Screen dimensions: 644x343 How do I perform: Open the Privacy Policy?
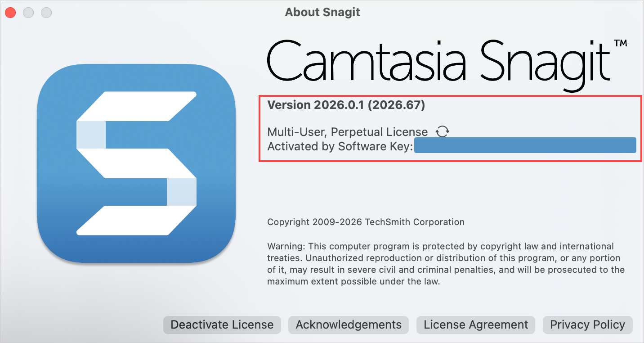[587, 324]
